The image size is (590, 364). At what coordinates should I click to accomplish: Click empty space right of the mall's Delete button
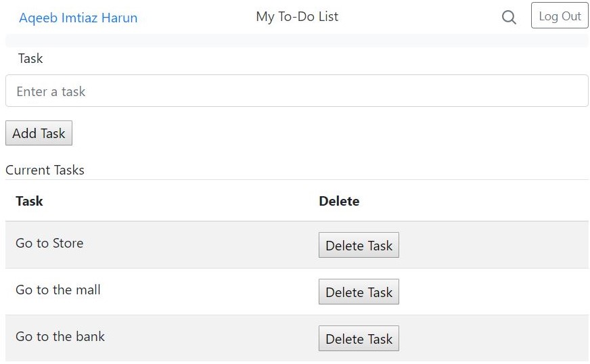coord(494,292)
